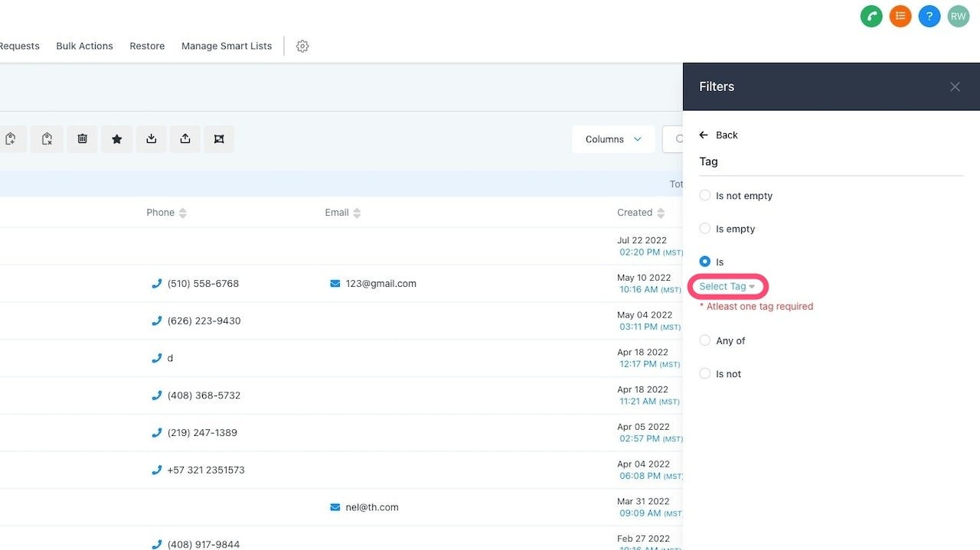Image resolution: width=980 pixels, height=550 pixels.
Task: Click email address nel@th.com
Action: click(372, 507)
